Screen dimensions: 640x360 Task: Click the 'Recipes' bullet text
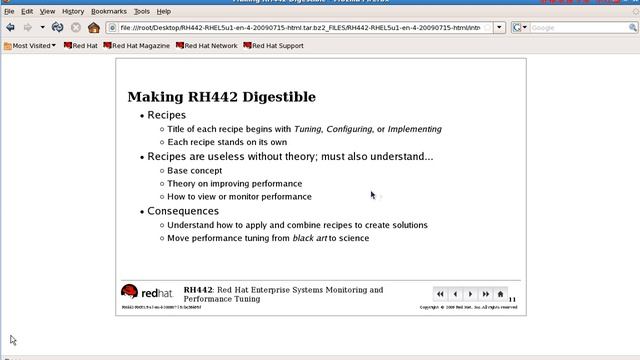pyautogui.click(x=167, y=115)
